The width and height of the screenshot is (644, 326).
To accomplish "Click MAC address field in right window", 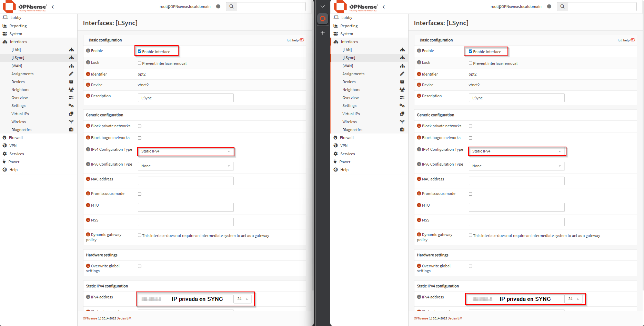I will [517, 181].
